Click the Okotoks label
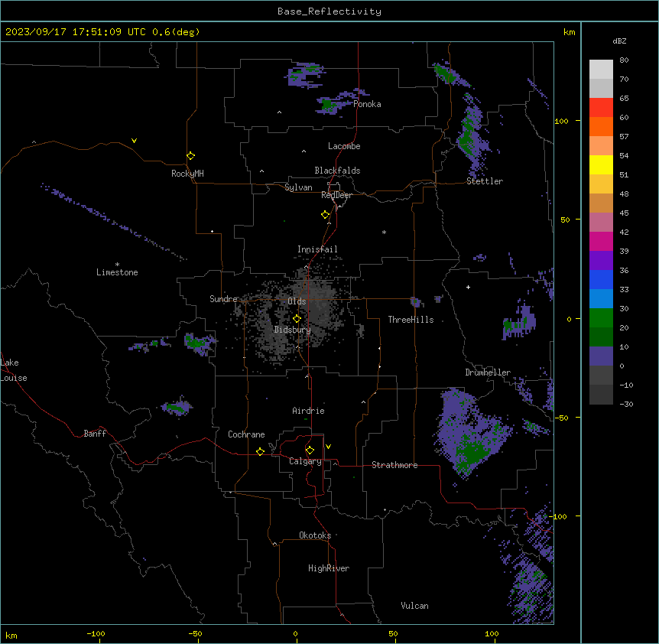This screenshot has height=644, width=659. click(x=315, y=535)
